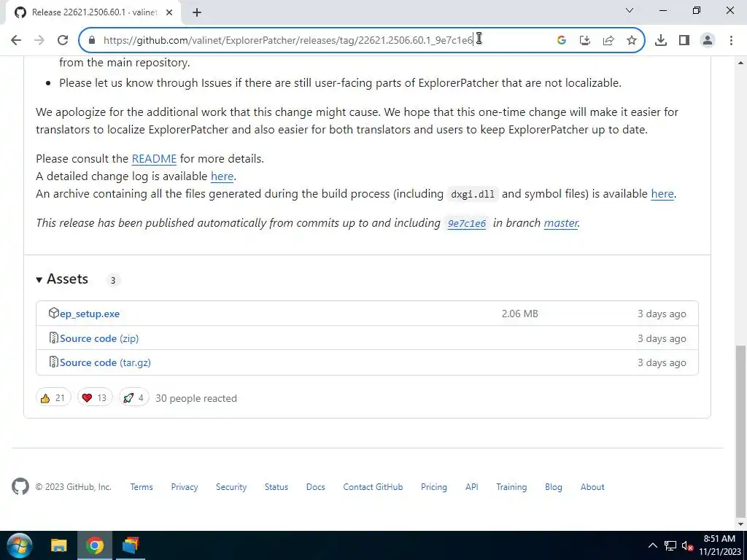
Task: Open the third taskbar application icon
Action: (130, 545)
